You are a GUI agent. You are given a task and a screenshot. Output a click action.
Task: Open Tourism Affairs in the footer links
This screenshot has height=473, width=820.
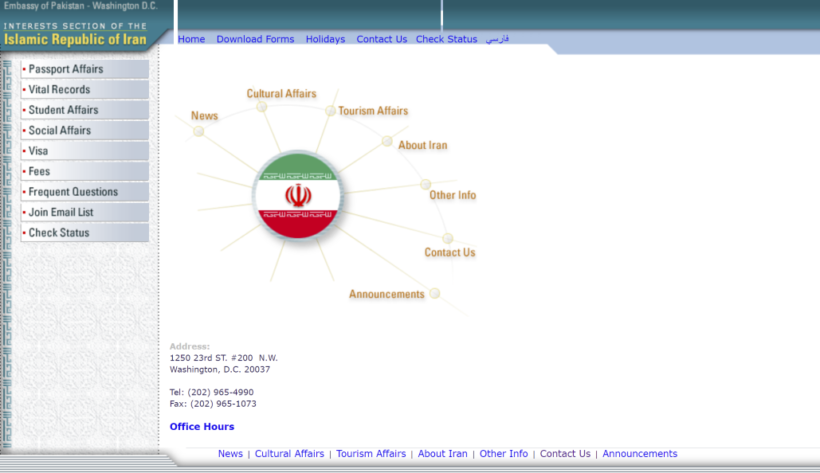371,454
